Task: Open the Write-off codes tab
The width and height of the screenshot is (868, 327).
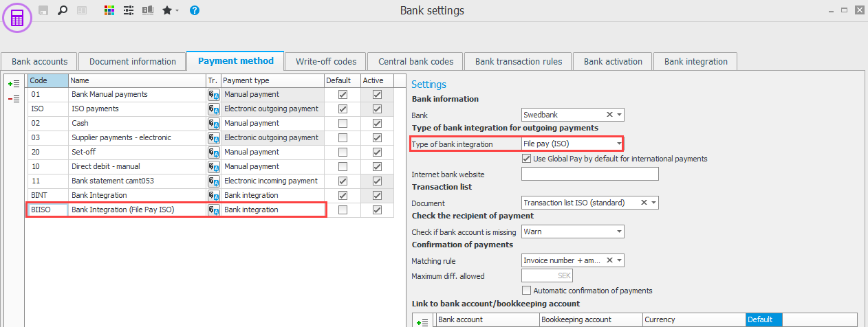Action: [x=325, y=61]
